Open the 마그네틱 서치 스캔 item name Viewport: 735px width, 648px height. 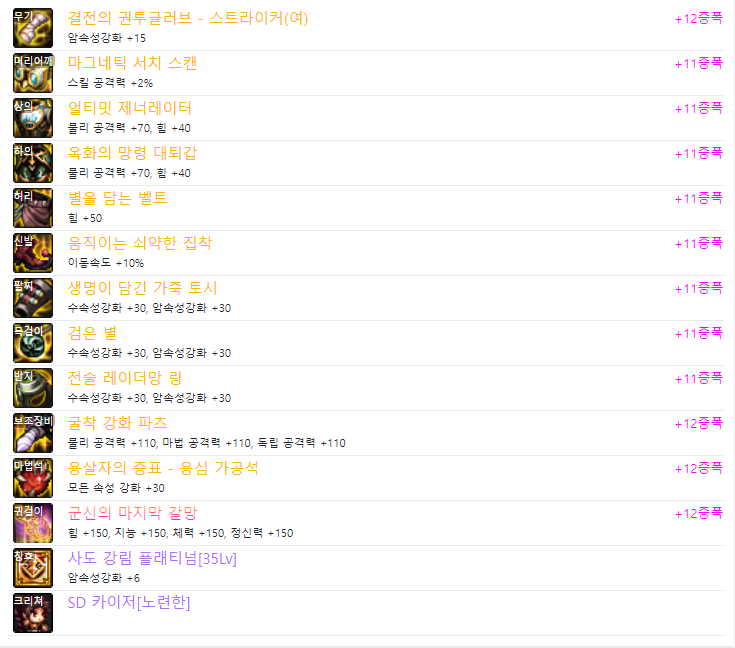(x=132, y=63)
